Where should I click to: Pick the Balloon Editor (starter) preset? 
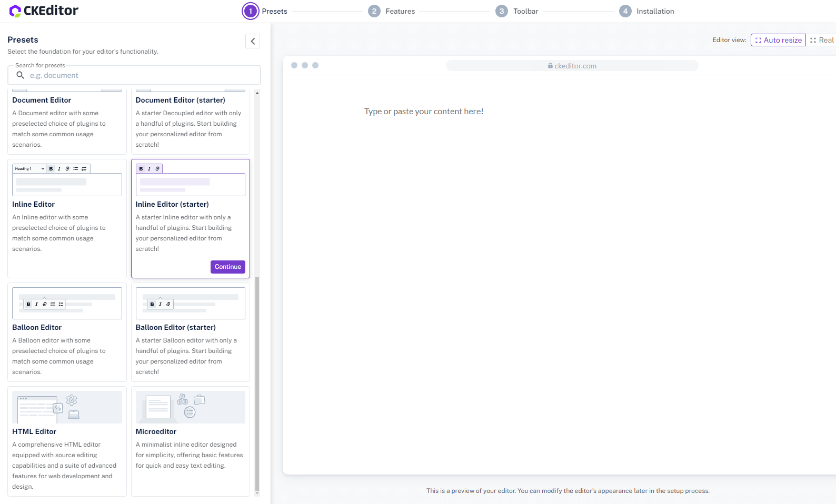point(190,332)
